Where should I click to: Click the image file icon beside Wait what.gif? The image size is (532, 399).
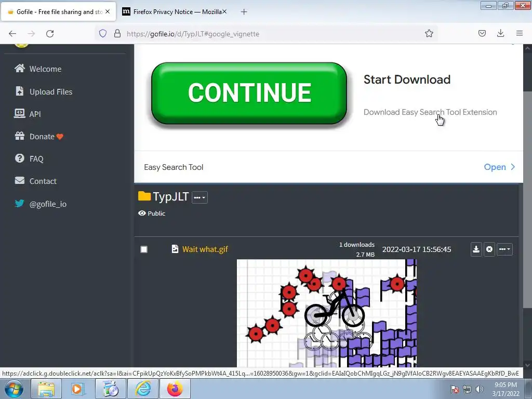(x=175, y=249)
